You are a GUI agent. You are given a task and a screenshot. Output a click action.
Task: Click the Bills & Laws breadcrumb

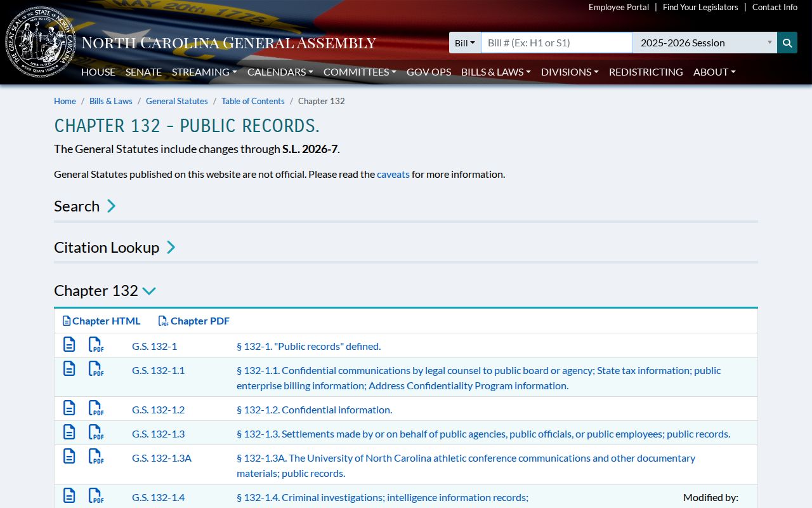[x=111, y=101]
